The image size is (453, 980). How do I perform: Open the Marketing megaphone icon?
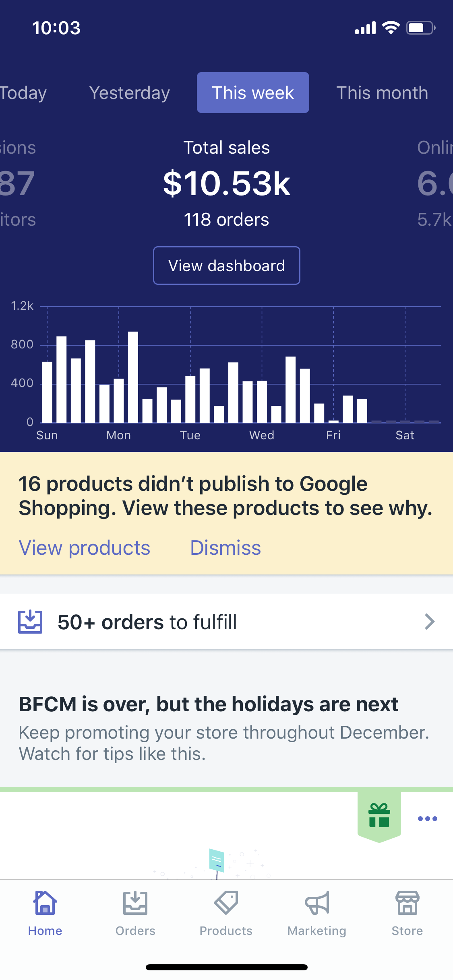tap(317, 904)
